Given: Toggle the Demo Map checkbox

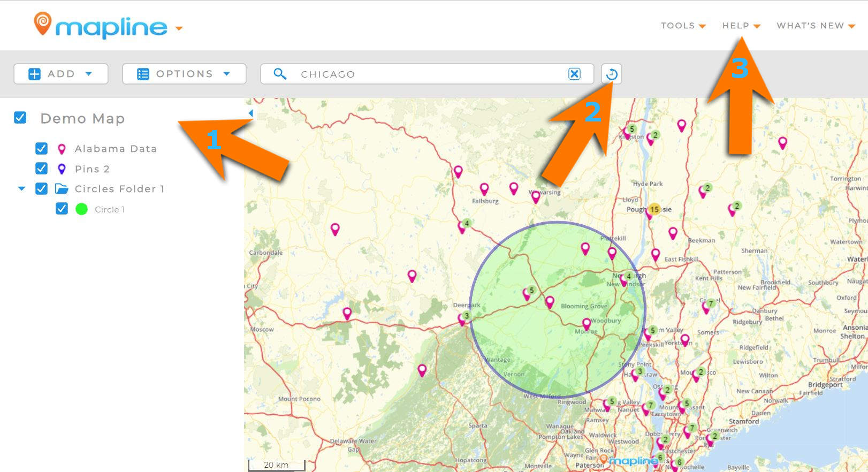Looking at the screenshot, I should coord(20,117).
